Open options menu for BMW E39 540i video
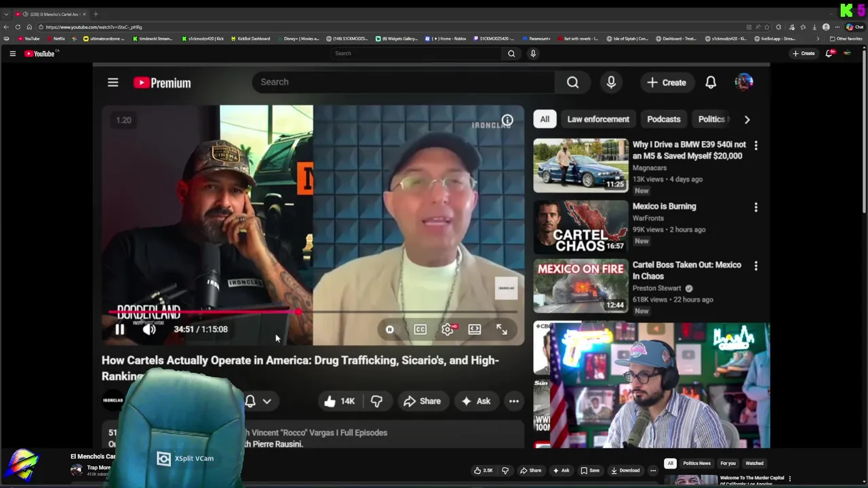Viewport: 868px width, 488px height. click(x=756, y=145)
